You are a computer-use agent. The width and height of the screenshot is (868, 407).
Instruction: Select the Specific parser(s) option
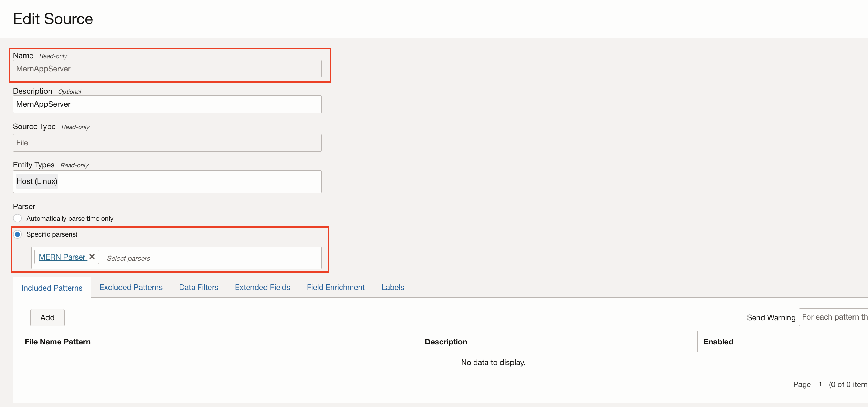coord(17,234)
